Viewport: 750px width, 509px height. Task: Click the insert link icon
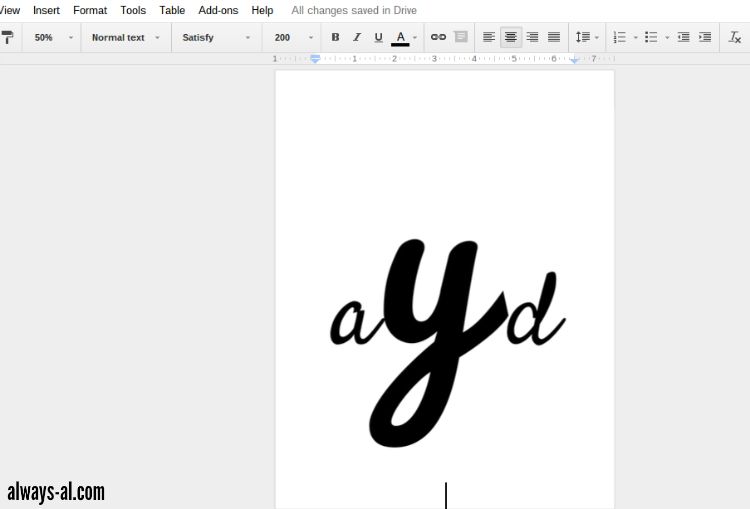(438, 37)
